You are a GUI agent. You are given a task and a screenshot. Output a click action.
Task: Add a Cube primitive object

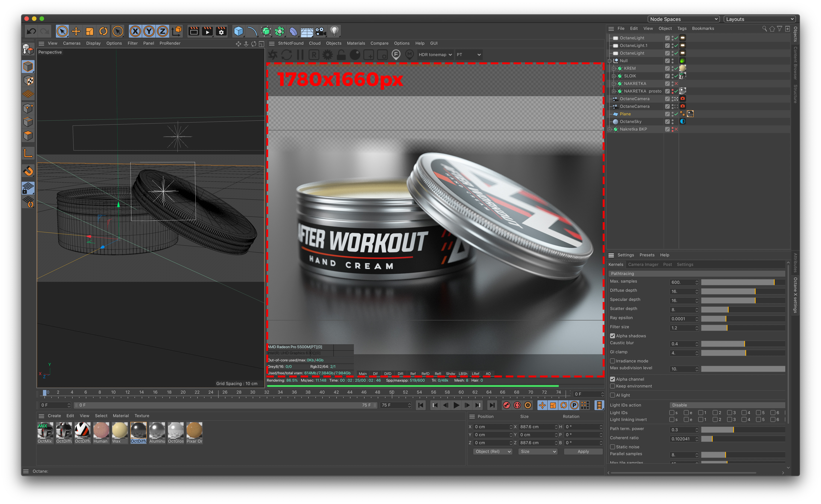(238, 31)
